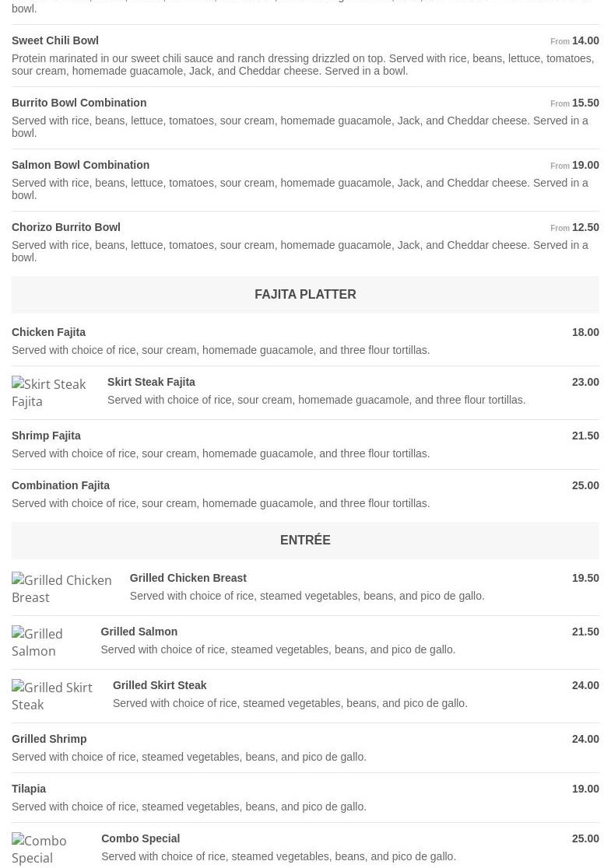The width and height of the screenshot is (611, 868).
Task: Click the Entrée section header
Action: [305, 541]
